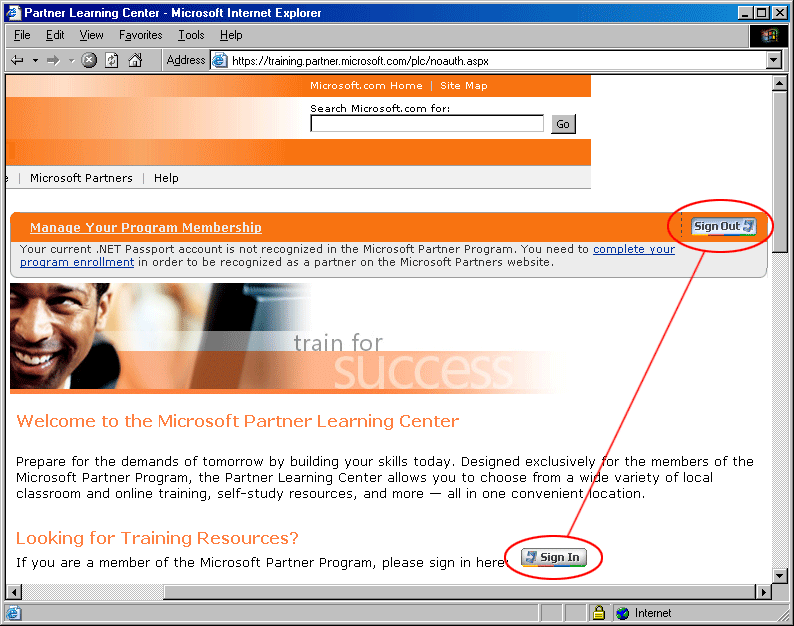Screen dimensions: 794x626
Task: Open the Tools menu
Action: pos(191,35)
